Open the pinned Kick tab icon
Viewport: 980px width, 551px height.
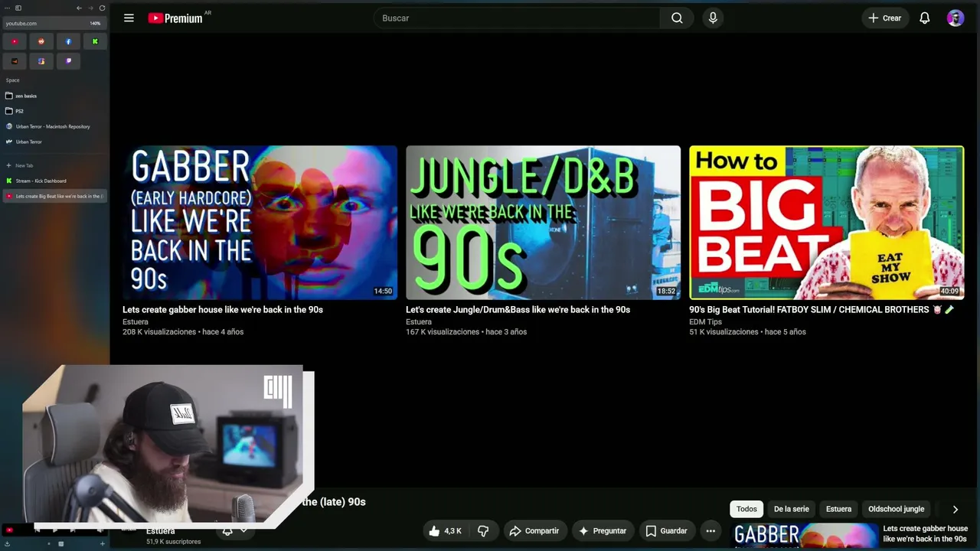pos(95,41)
